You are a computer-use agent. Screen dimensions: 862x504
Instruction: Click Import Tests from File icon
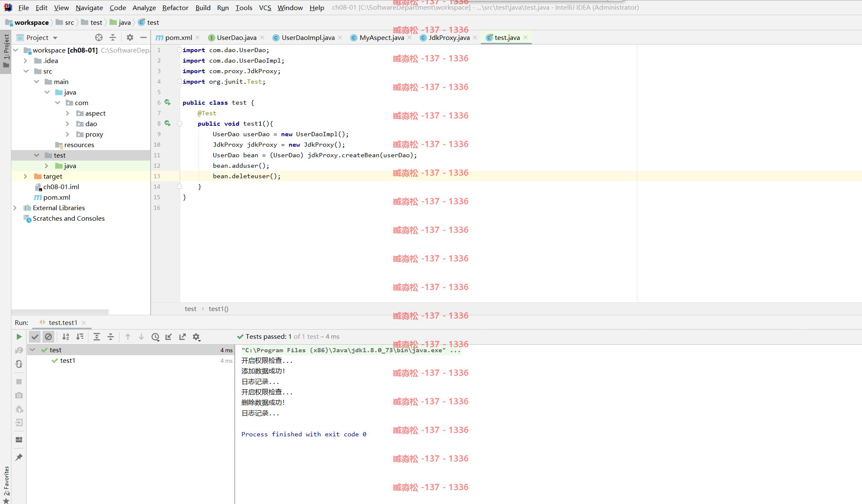169,337
